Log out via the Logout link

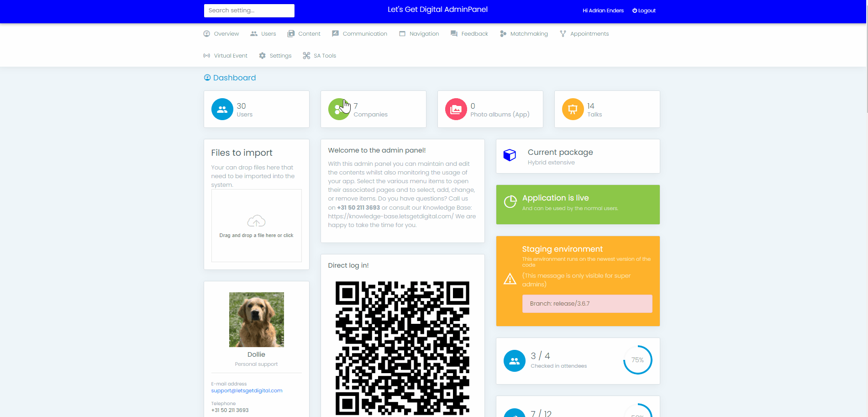click(644, 11)
